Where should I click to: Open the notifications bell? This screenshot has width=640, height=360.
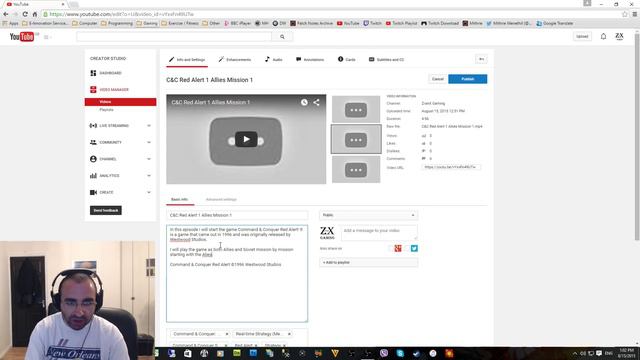coord(603,36)
